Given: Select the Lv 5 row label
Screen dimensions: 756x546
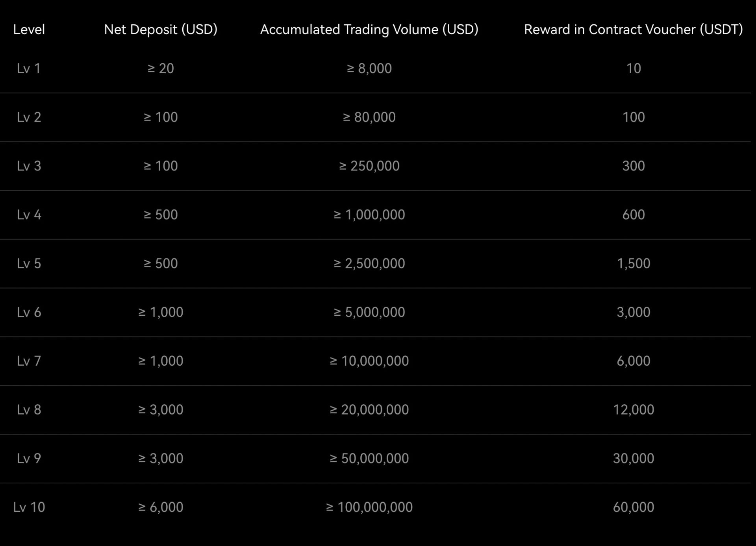Looking at the screenshot, I should (29, 263).
